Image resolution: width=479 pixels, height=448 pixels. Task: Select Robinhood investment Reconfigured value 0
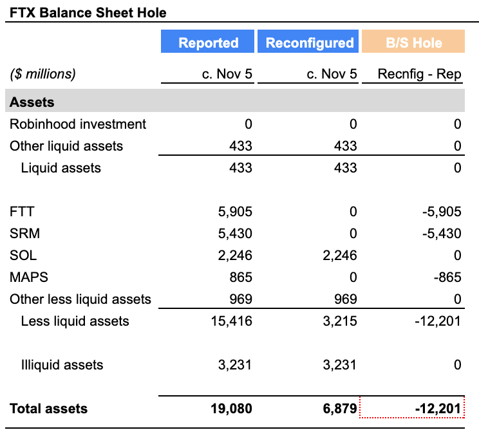353,124
